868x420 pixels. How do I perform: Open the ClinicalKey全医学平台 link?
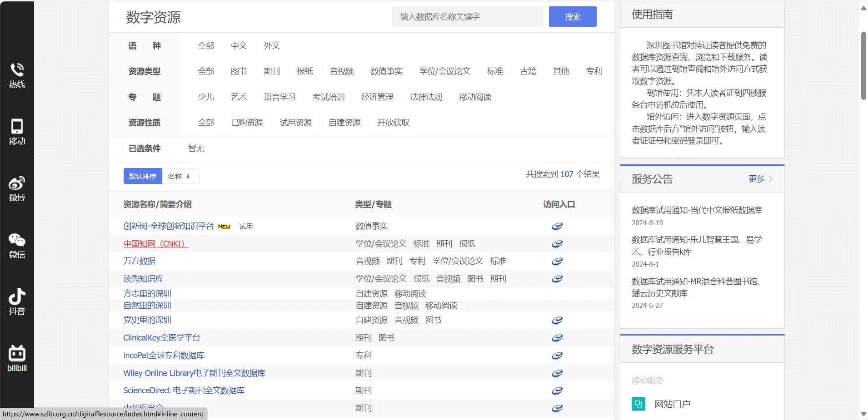162,337
